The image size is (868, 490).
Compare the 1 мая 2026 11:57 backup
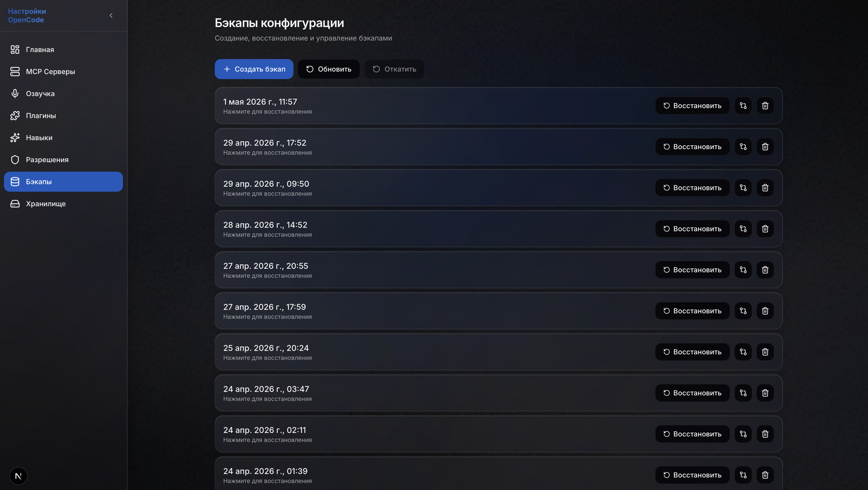tap(743, 106)
